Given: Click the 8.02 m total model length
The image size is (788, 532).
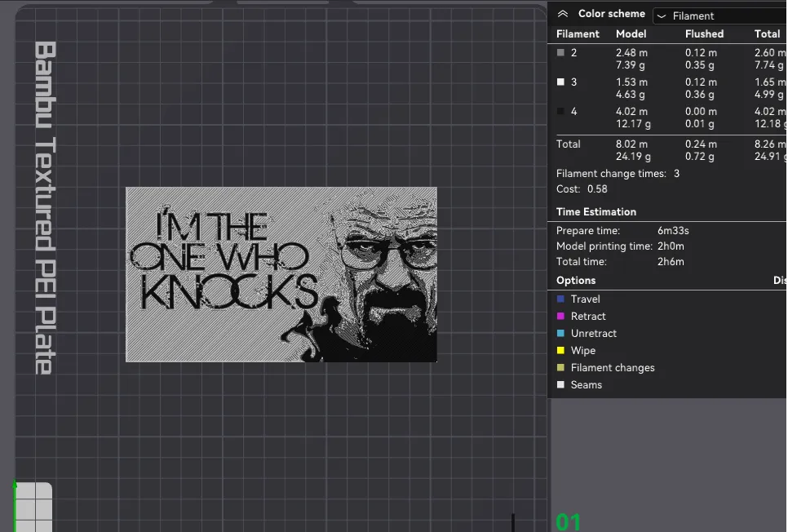Looking at the screenshot, I should pos(631,144).
